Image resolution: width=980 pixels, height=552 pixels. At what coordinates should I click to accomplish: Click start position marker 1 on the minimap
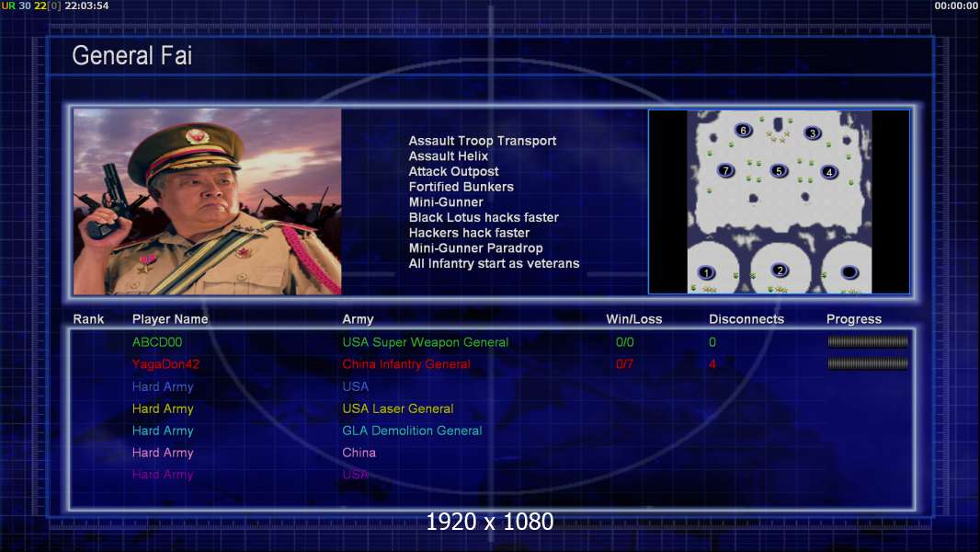point(706,272)
